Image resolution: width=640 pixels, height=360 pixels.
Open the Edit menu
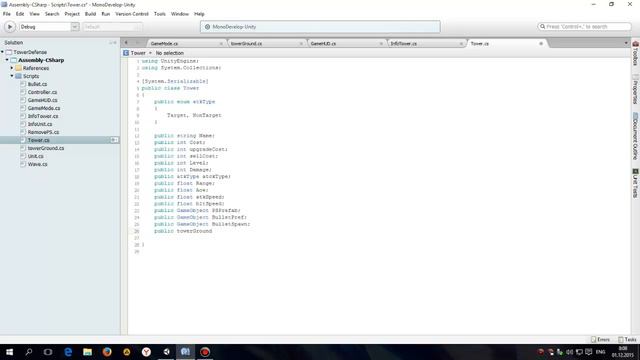click(20, 14)
